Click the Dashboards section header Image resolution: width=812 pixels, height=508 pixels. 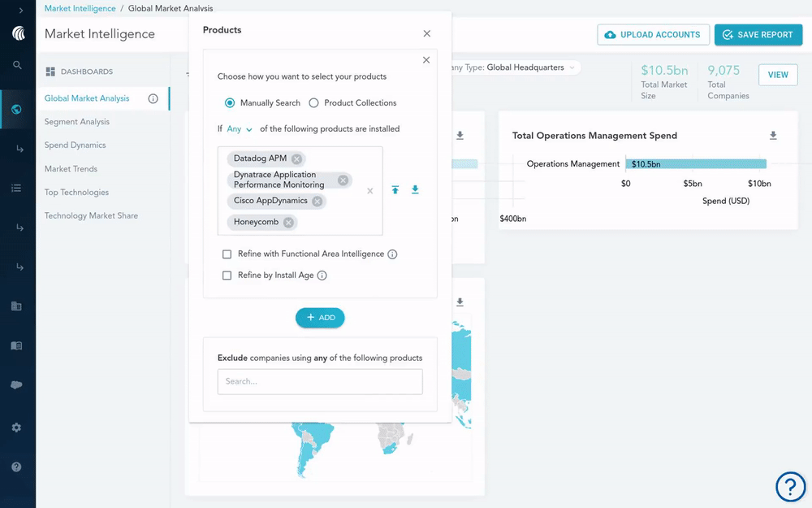79,72
